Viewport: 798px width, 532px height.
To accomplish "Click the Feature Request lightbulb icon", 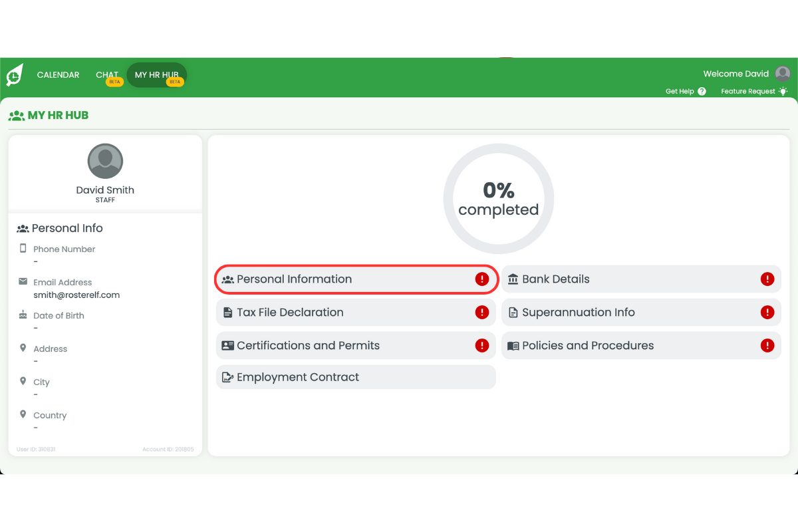I will [783, 91].
